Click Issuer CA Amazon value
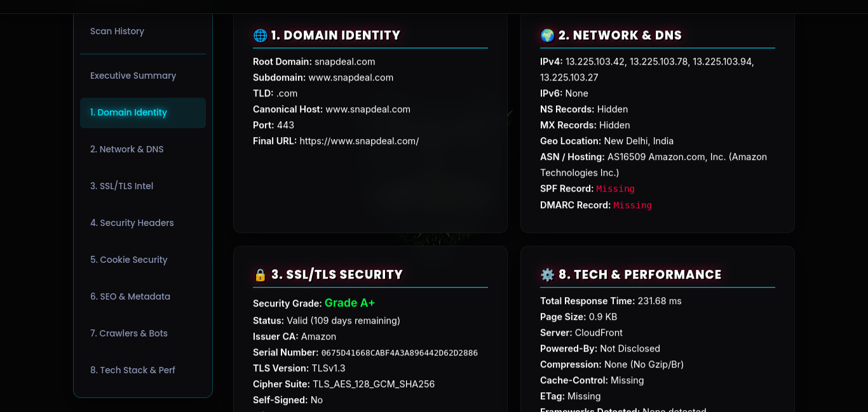This screenshot has width=868, height=412. (318, 336)
